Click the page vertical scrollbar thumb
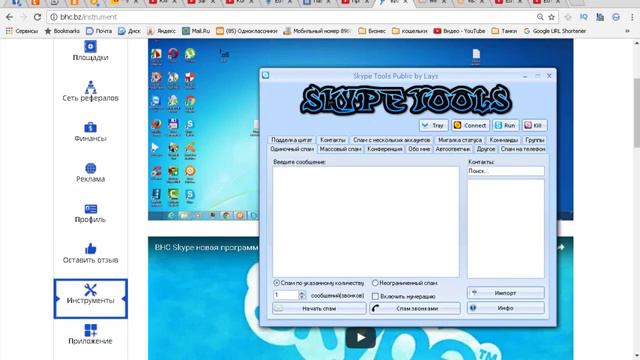640x360 pixels. pos(636,112)
